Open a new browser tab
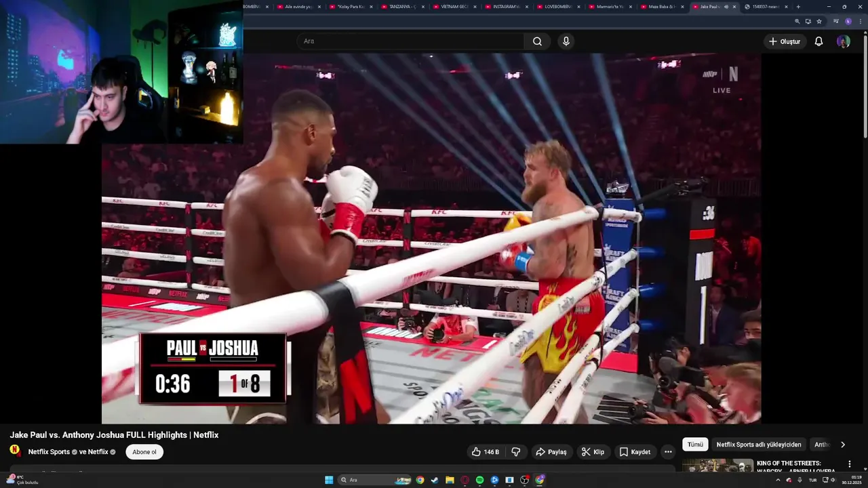This screenshot has height=488, width=868. 798,7
